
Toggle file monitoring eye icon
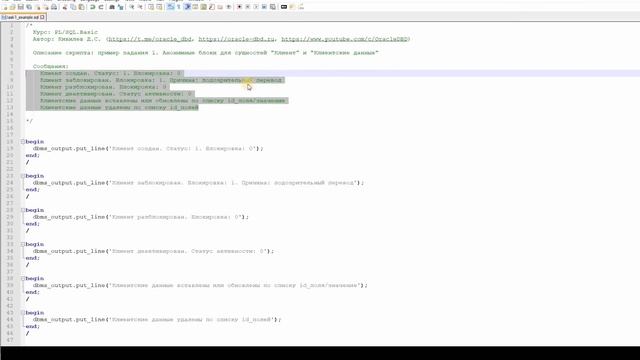pyautogui.click(x=229, y=7)
